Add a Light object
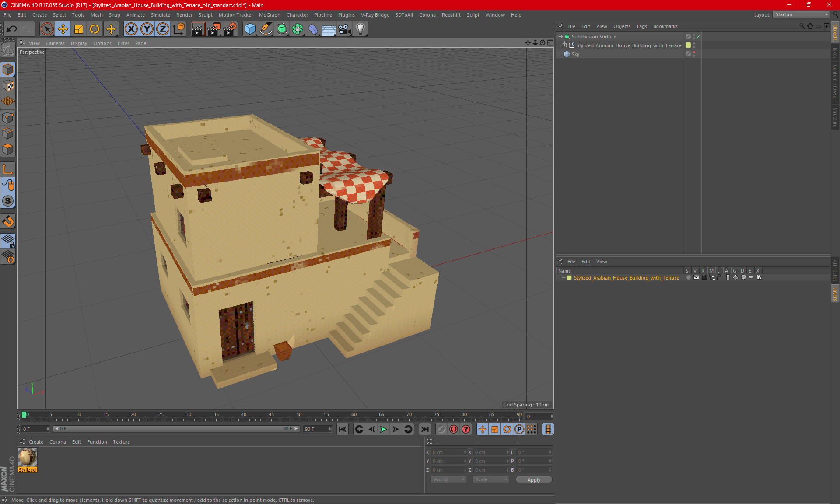The image size is (840, 504). 360,29
